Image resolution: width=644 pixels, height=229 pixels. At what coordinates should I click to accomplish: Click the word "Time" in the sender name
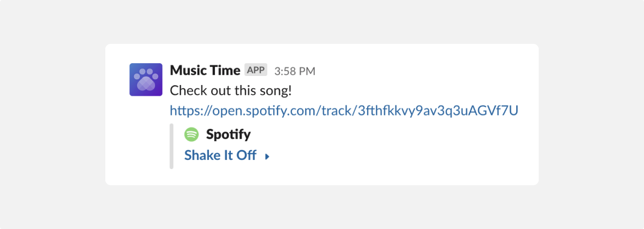(224, 70)
